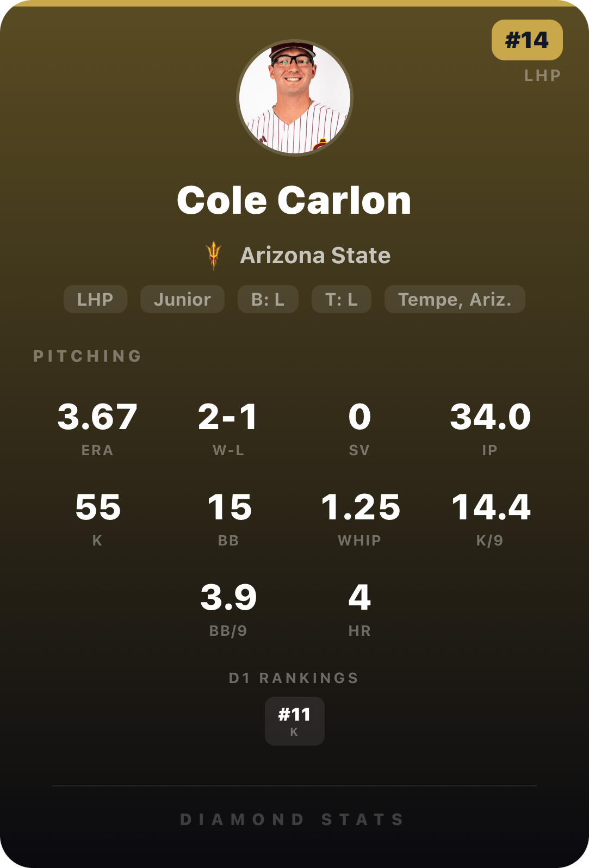589x868 pixels.
Task: Click the Arizona State team name
Action: (315, 255)
